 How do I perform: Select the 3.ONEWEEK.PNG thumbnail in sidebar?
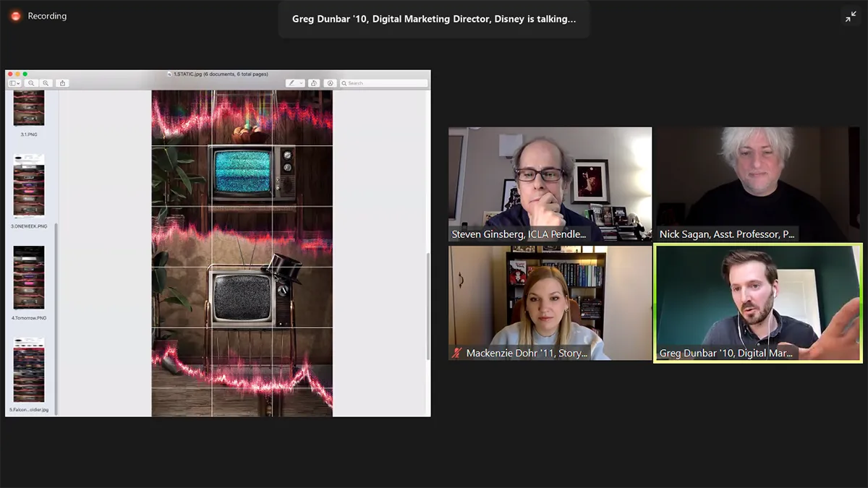27,187
